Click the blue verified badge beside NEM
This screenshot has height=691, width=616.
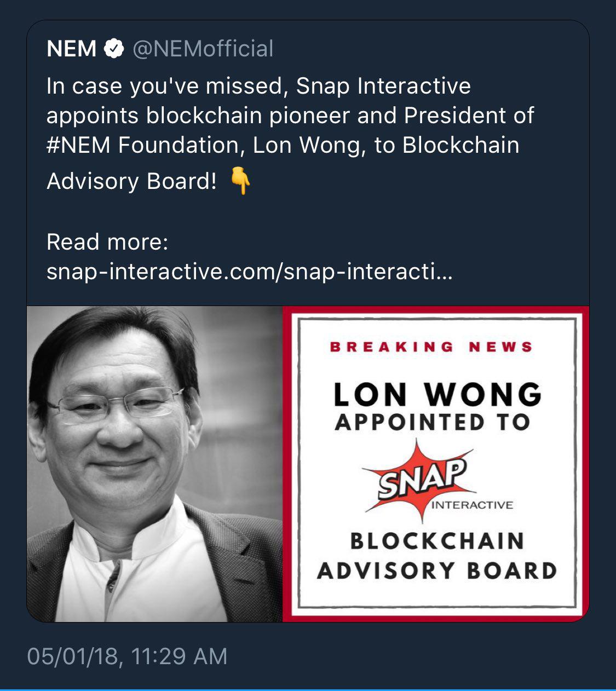pos(114,49)
